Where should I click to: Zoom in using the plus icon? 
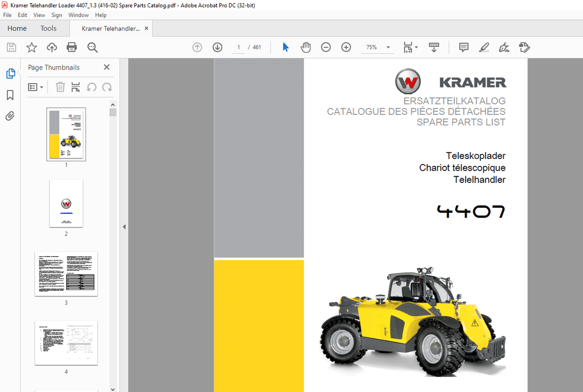tap(346, 47)
